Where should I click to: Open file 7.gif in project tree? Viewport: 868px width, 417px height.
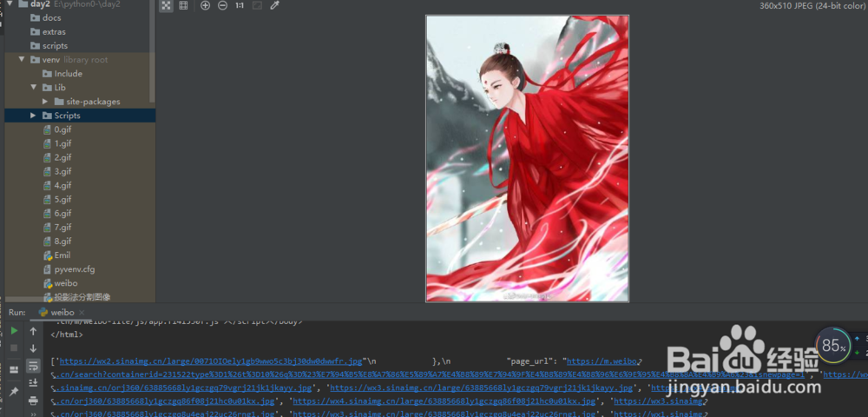(x=62, y=227)
